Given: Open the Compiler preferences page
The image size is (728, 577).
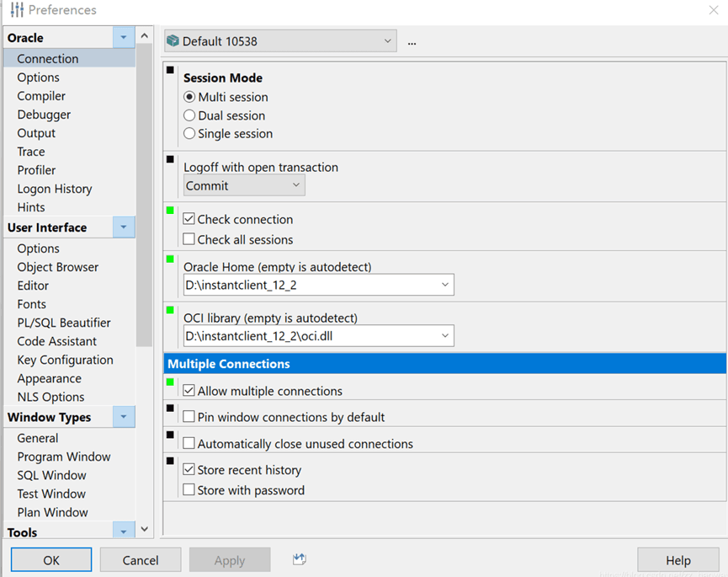Looking at the screenshot, I should click(41, 96).
